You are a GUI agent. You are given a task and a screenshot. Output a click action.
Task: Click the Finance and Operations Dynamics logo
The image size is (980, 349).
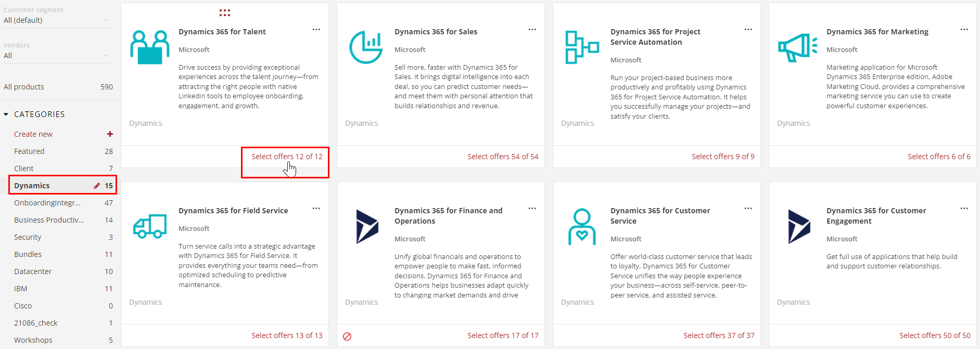click(367, 226)
